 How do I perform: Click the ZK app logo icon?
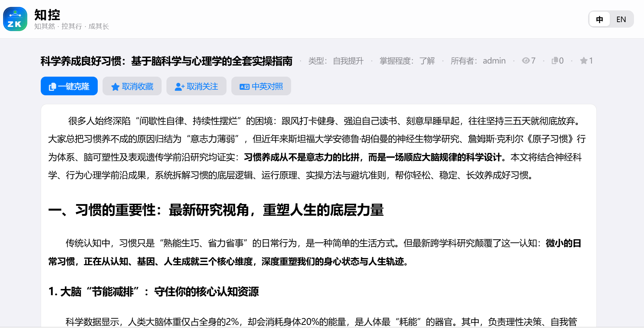15,19
